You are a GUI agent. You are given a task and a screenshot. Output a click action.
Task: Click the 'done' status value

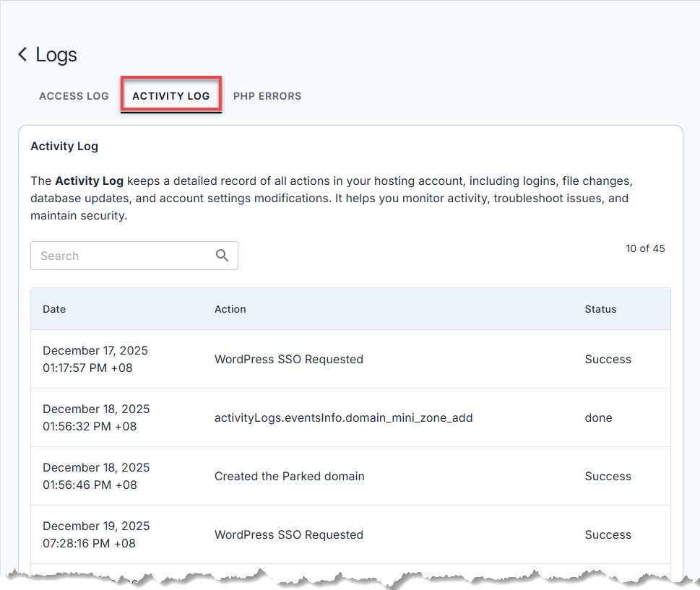tap(598, 417)
